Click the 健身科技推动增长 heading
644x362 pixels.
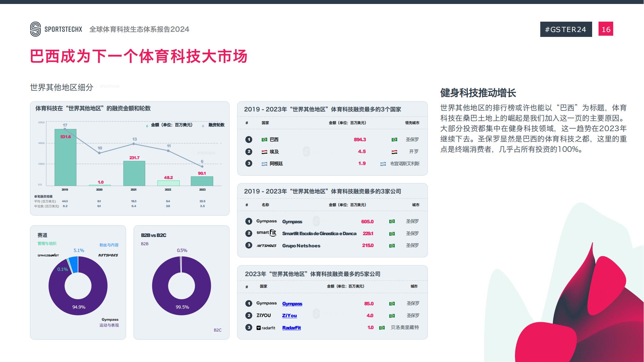point(478,93)
